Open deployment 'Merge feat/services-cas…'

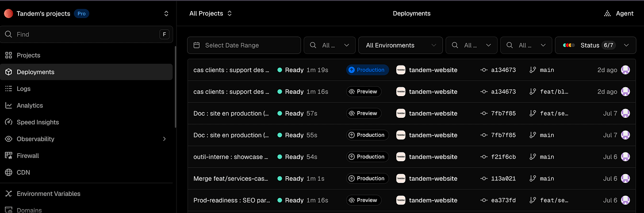[231, 178]
